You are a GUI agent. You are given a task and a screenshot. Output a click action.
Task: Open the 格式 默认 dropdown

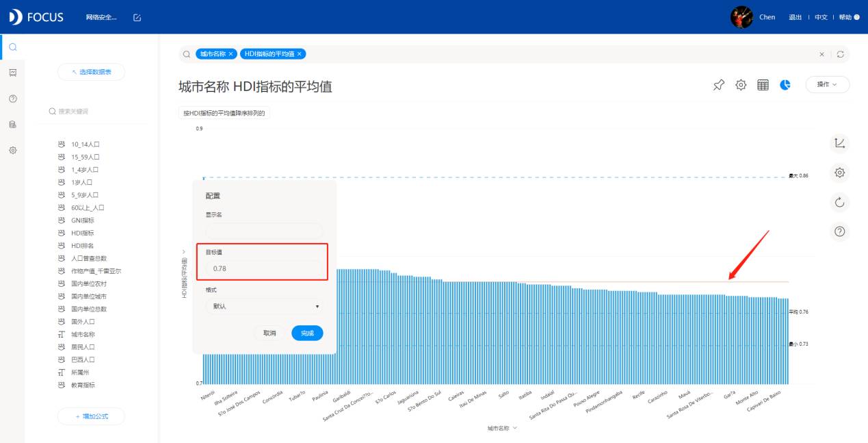coord(264,306)
